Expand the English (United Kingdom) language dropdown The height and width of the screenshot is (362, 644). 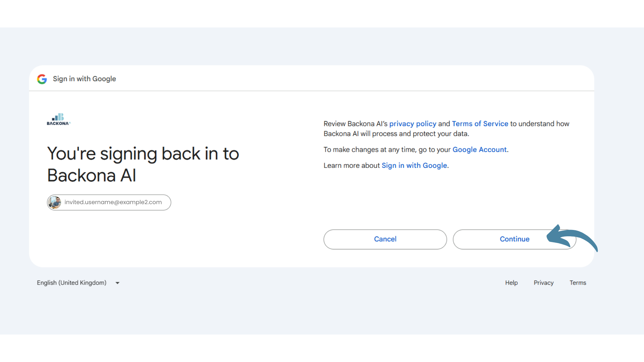pyautogui.click(x=78, y=283)
